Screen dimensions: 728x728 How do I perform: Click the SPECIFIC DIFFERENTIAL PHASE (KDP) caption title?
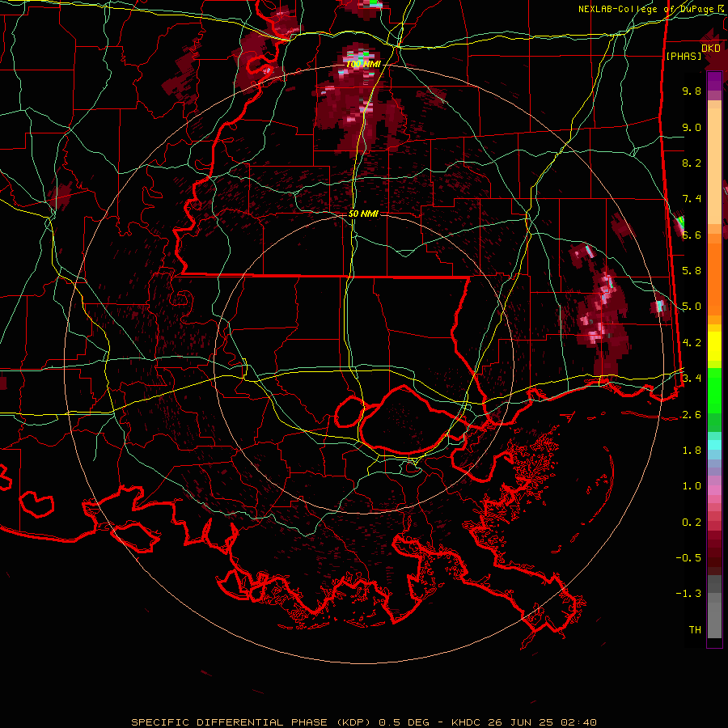click(253, 722)
